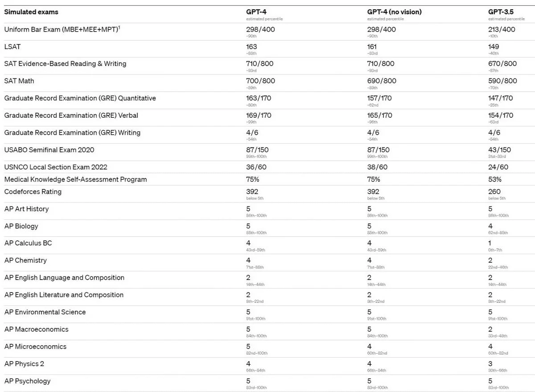Click GPT-3.5 LSAT score 149
This screenshot has width=535, height=392.
click(x=494, y=47)
